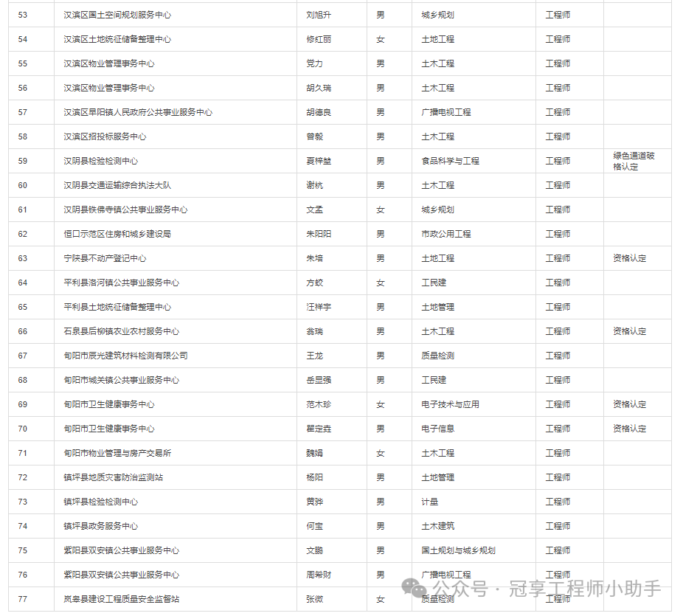Viewport: 683px width, 616px height.
Task: Select the name 魏娟
Action: pos(314,454)
